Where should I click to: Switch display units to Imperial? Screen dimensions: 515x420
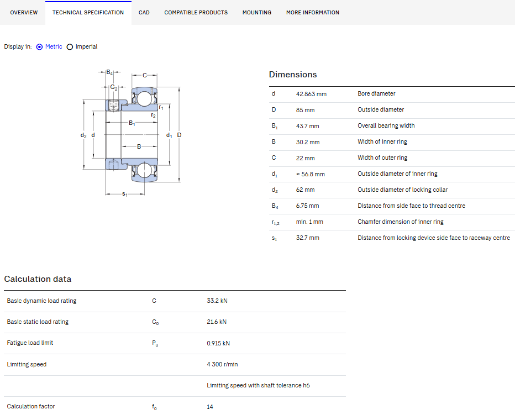(x=70, y=47)
